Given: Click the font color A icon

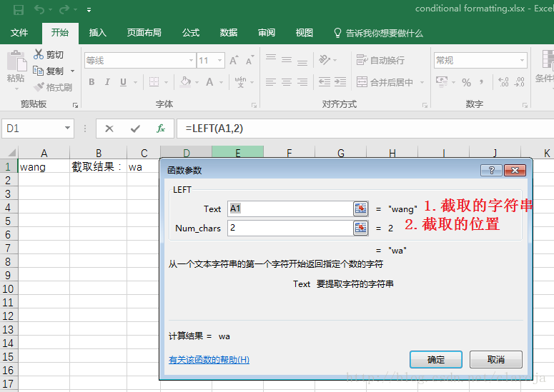Looking at the screenshot, I should click(209, 82).
